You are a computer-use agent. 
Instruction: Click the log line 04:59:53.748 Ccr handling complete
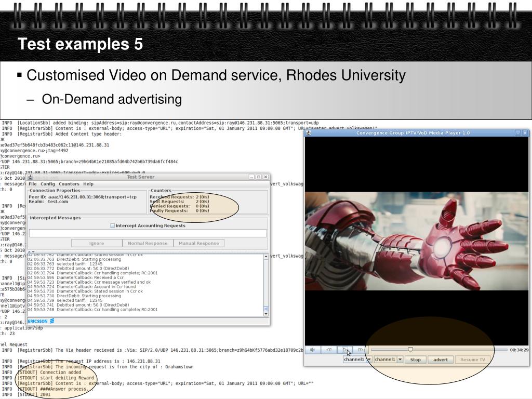coord(92,310)
